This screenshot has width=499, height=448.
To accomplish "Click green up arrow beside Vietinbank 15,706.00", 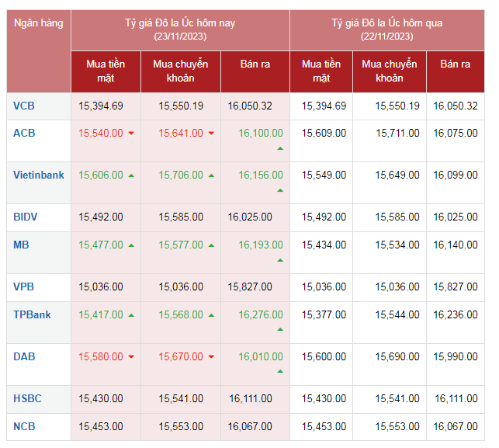I will pyautogui.click(x=211, y=175).
